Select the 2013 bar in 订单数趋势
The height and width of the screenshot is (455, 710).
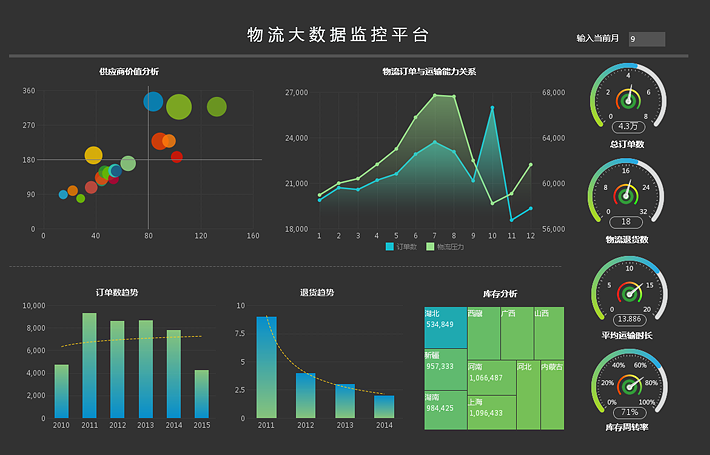146,369
